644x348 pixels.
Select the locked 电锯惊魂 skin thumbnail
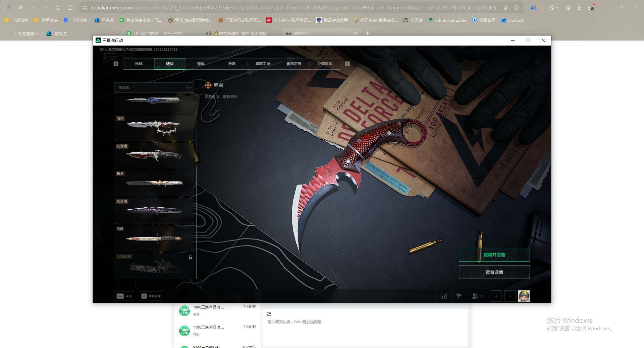point(154,266)
